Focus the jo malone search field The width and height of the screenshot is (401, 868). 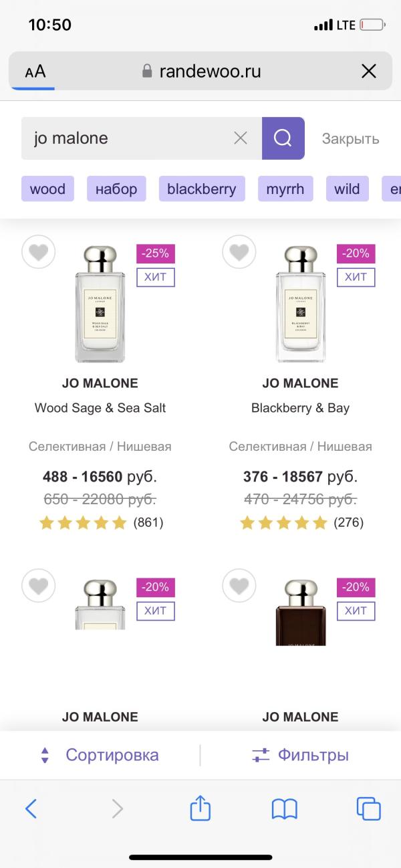tap(127, 138)
